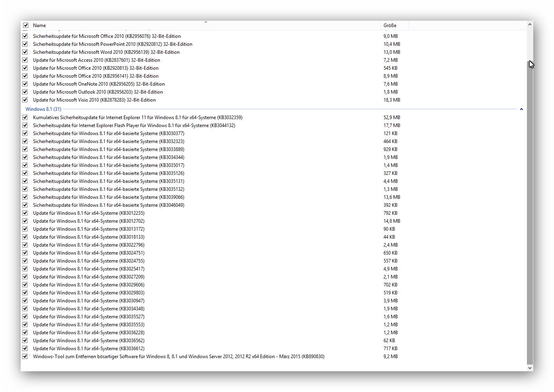554x392 pixels.
Task: Select Sicherheitsupdate für Windows 8.1 (KB3035126)
Action: click(109, 173)
